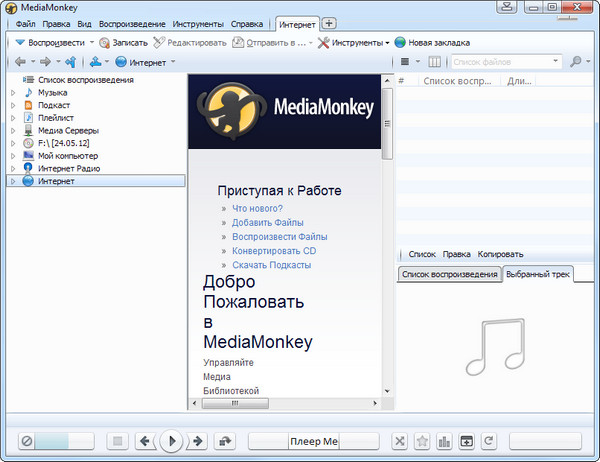Click the Записать disc burn icon
Viewport: 600px width, 462px height.
(105, 43)
